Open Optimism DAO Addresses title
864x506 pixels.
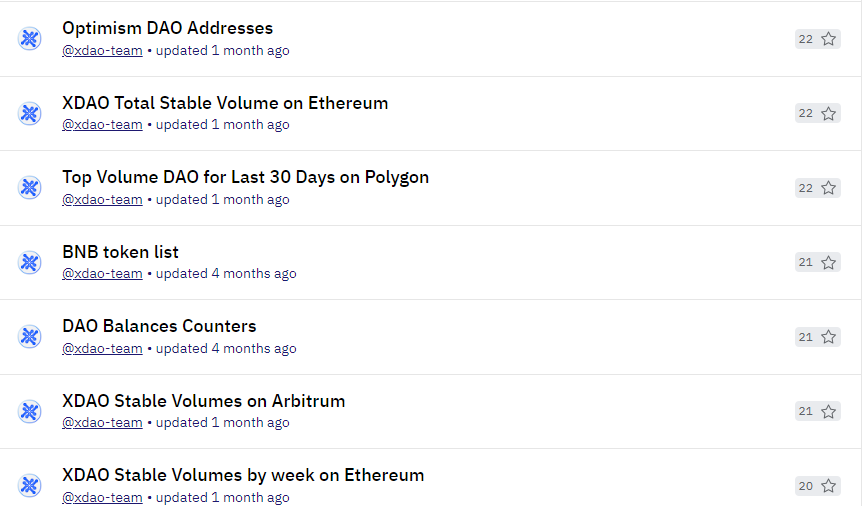168,28
